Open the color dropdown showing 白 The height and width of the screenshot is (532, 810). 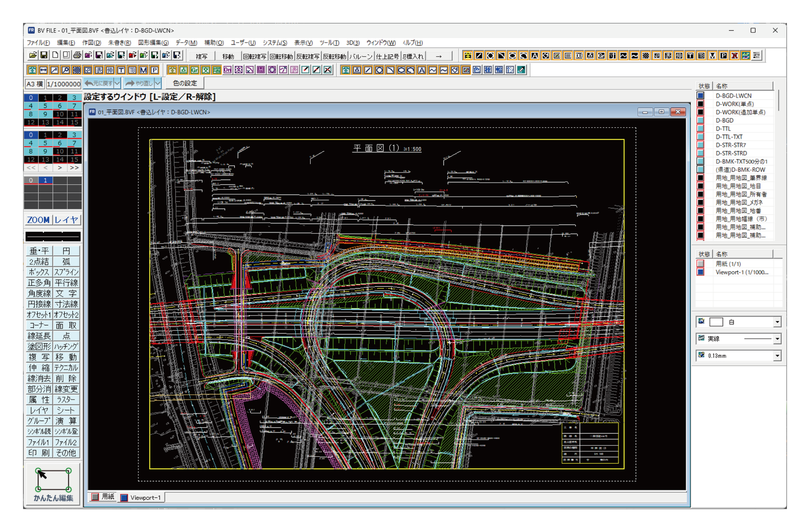pos(777,322)
